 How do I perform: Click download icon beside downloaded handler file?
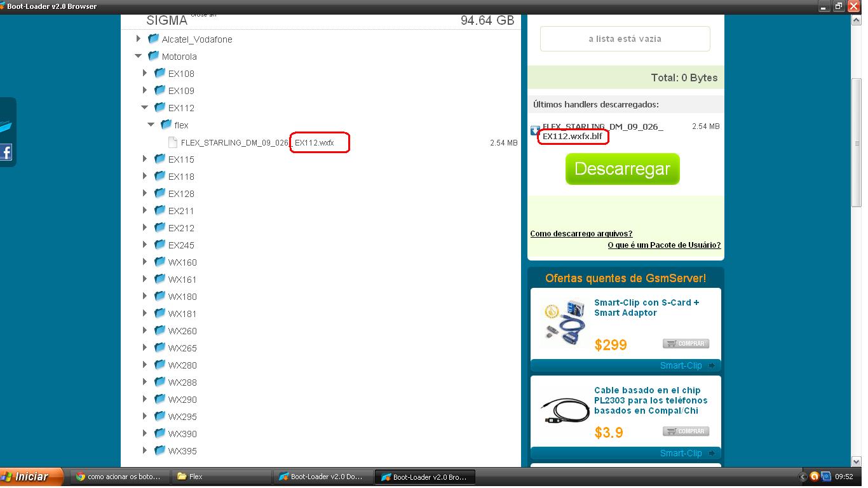tap(535, 131)
